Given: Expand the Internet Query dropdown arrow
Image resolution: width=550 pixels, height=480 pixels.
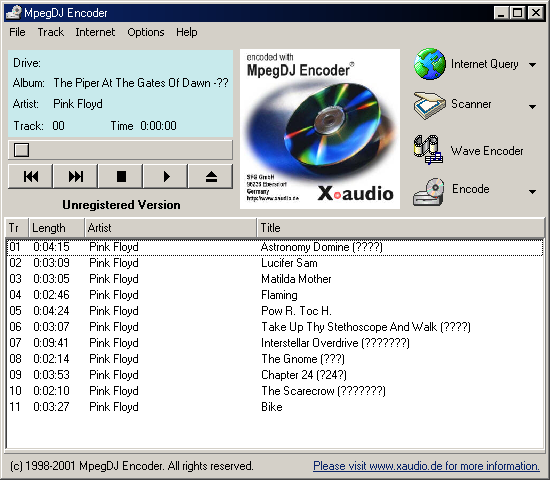Looking at the screenshot, I should [532, 65].
